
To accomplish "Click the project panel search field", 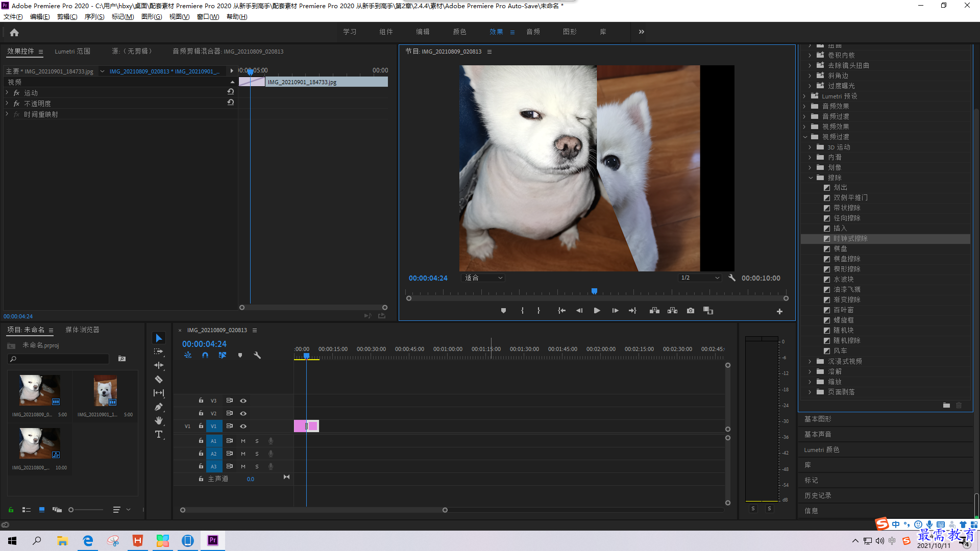I will click(59, 359).
